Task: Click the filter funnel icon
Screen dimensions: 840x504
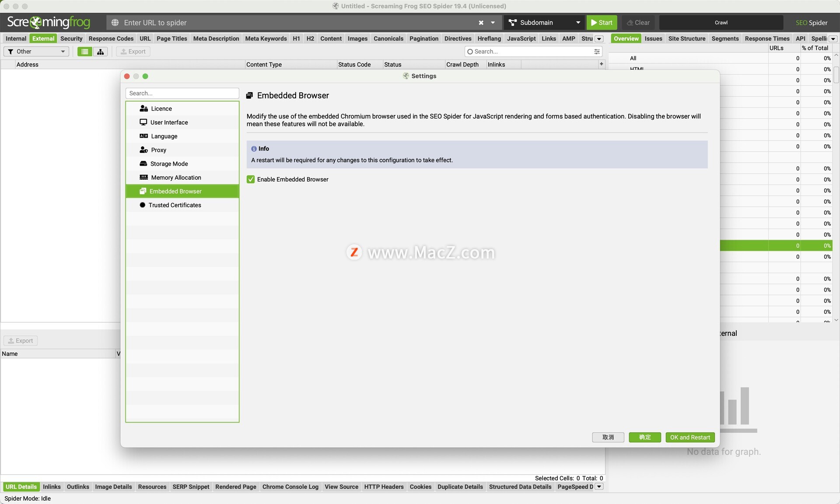Action: (10, 52)
